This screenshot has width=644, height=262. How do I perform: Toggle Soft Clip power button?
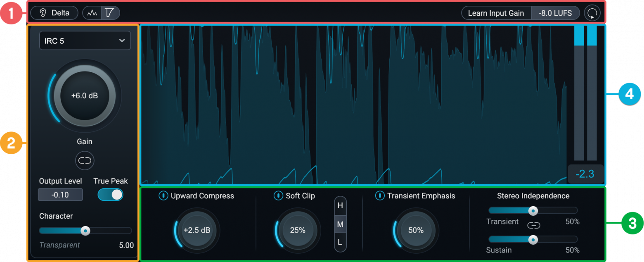point(278,196)
